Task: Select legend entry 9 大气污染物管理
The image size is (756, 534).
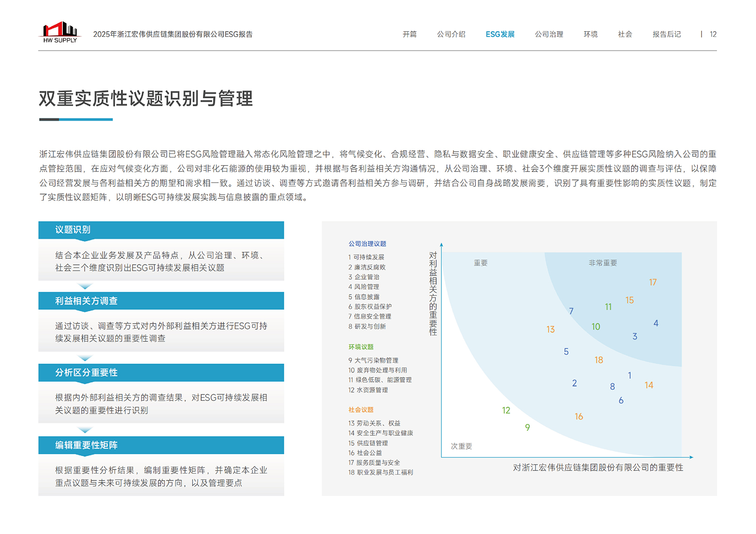Action: pos(373,360)
